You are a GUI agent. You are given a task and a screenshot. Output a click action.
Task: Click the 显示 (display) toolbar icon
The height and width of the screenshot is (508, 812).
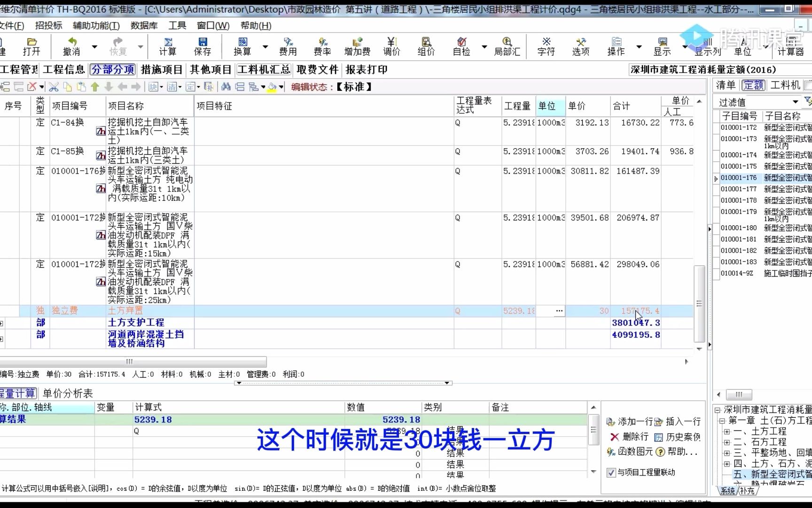(x=662, y=47)
